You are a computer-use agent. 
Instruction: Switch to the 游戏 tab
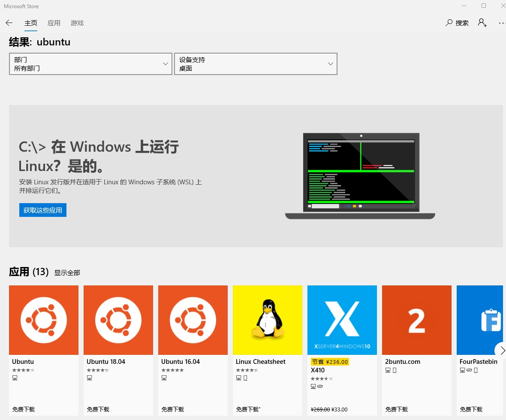click(77, 23)
